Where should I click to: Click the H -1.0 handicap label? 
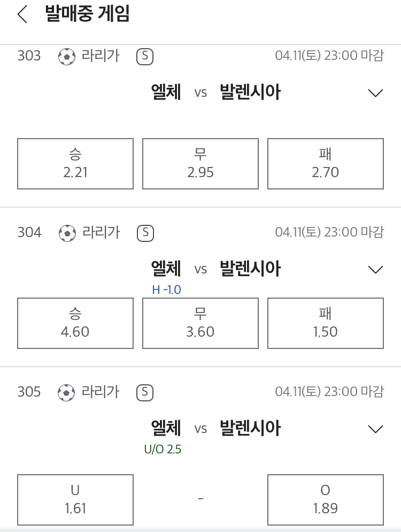pyautogui.click(x=166, y=290)
